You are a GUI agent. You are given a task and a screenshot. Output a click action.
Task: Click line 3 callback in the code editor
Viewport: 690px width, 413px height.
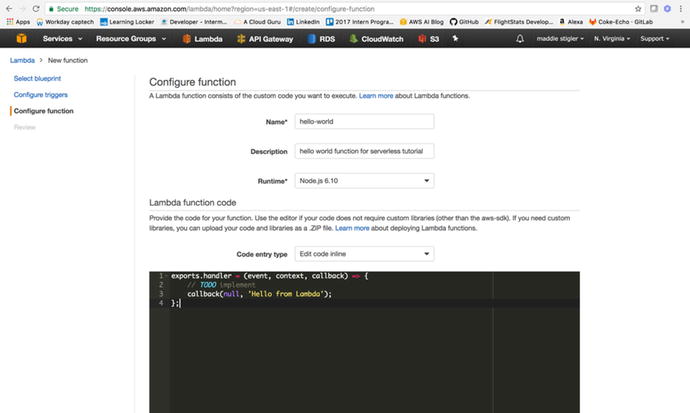coord(260,294)
